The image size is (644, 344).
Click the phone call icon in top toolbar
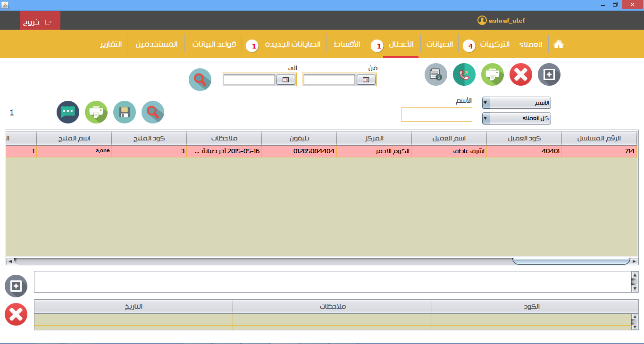coord(464,74)
